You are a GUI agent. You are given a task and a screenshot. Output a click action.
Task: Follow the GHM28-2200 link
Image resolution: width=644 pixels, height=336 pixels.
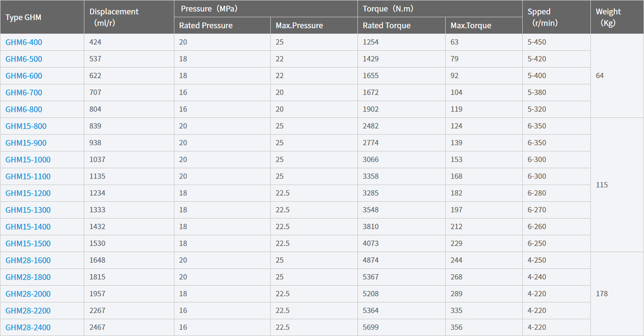[28, 311]
